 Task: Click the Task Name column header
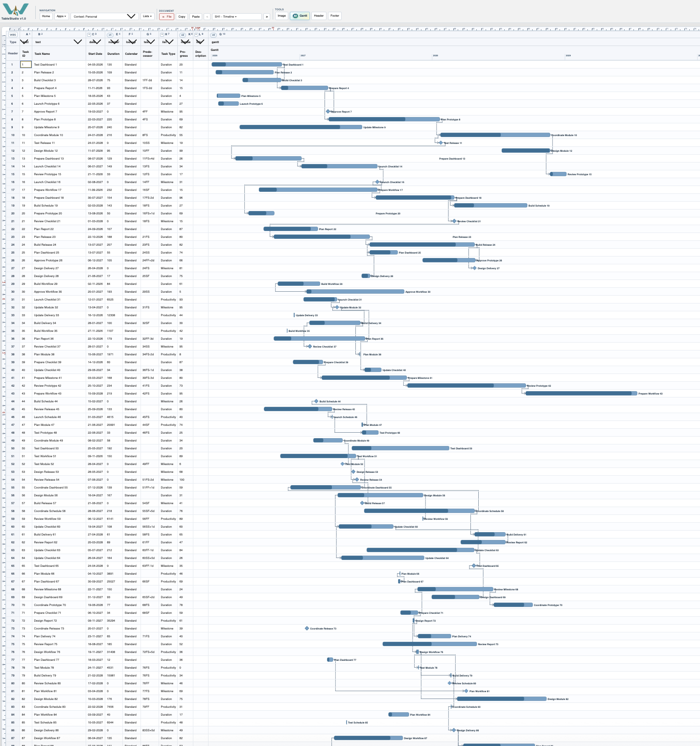(x=59, y=54)
